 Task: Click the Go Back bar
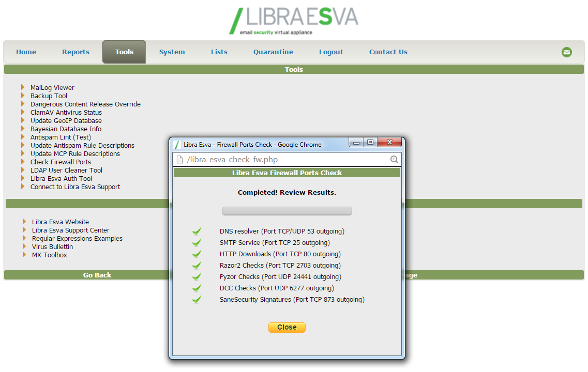point(97,275)
